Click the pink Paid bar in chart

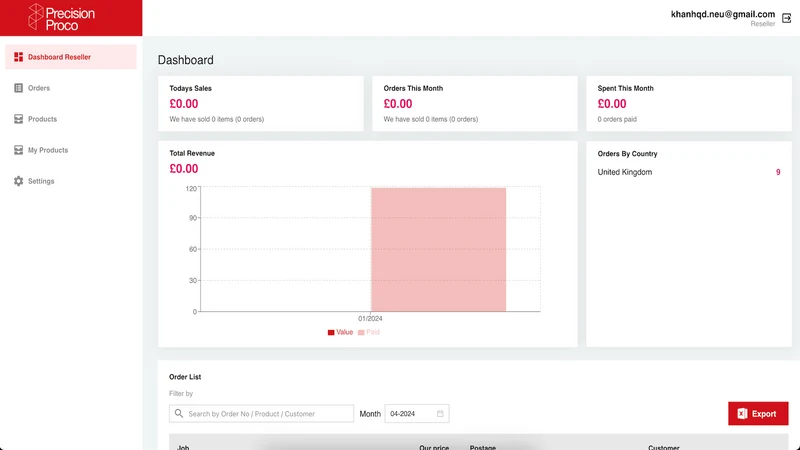tap(438, 249)
